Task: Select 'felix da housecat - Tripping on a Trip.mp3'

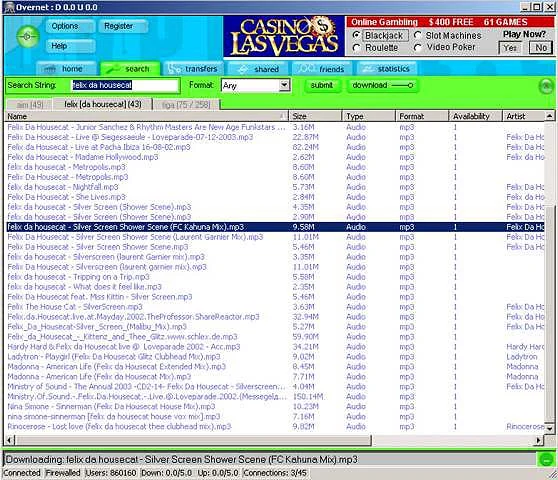Action: tap(275, 277)
